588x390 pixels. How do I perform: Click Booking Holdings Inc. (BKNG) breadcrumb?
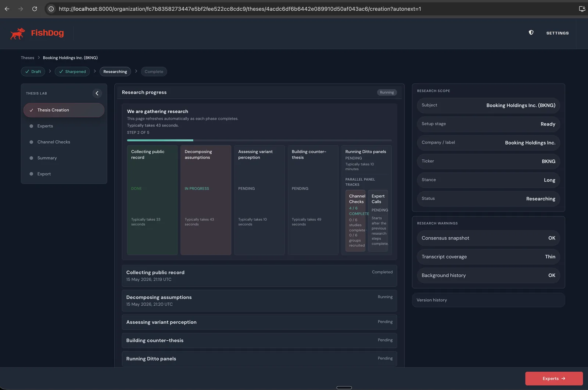click(x=70, y=58)
